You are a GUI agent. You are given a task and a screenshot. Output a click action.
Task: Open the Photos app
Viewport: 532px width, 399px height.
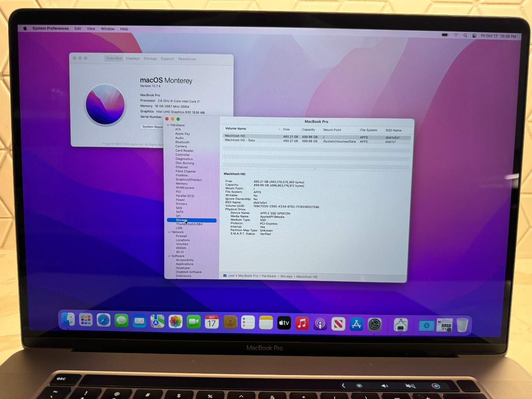click(175, 322)
